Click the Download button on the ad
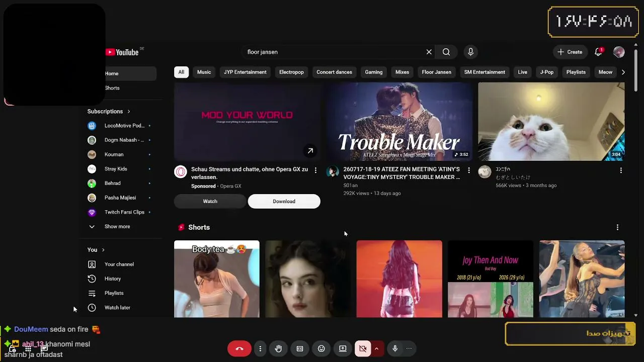The width and height of the screenshot is (644, 362). click(x=284, y=201)
